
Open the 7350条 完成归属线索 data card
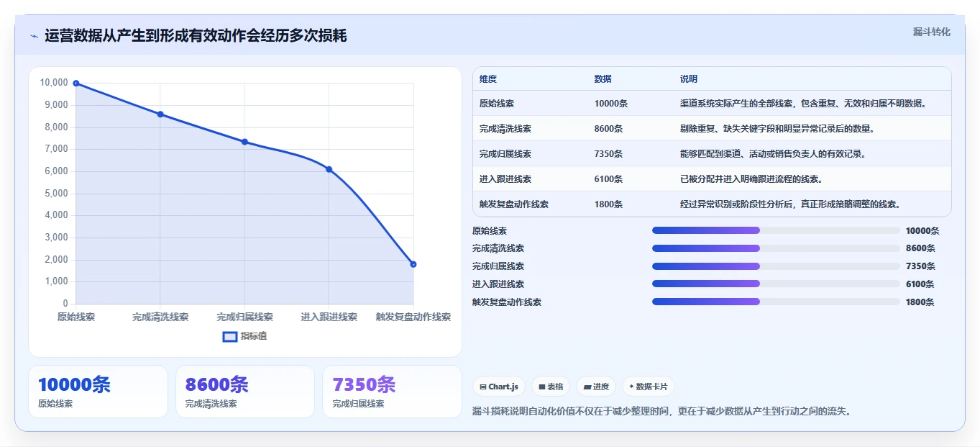tap(393, 392)
